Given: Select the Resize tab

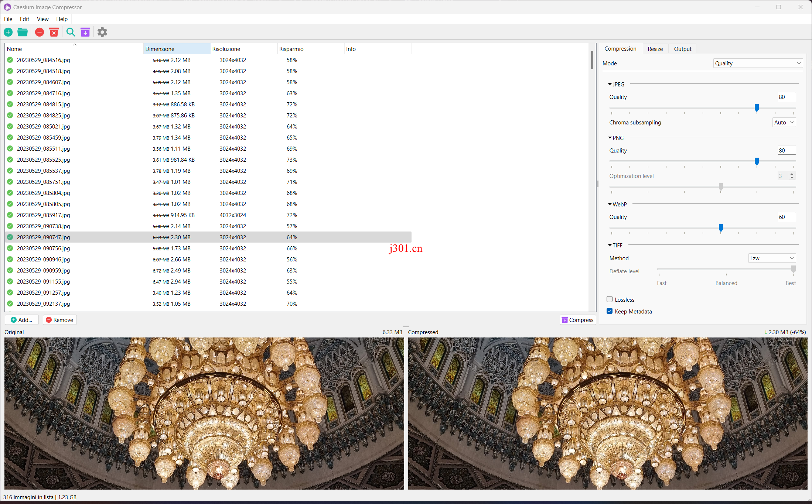Looking at the screenshot, I should (655, 49).
